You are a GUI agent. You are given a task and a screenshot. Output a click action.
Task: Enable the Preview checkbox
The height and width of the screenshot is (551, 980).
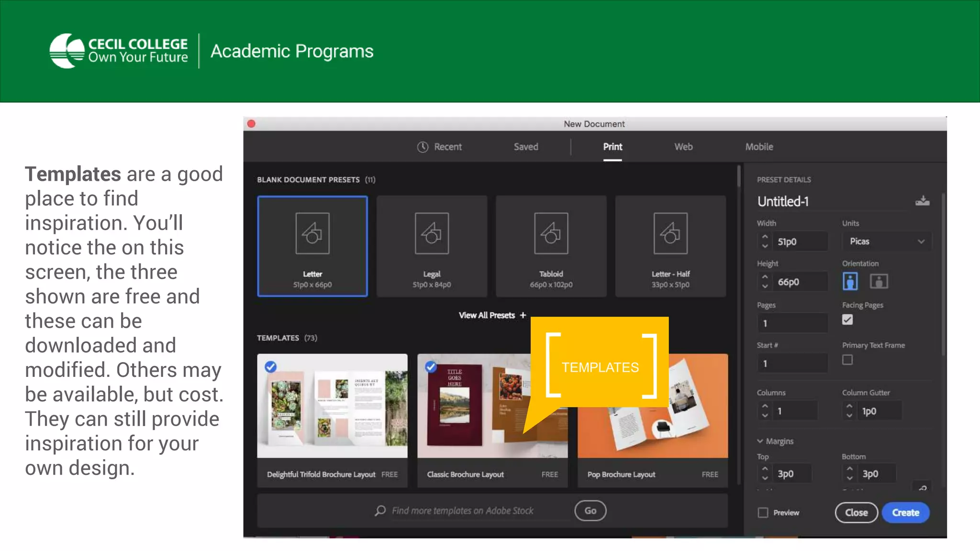[x=763, y=513]
